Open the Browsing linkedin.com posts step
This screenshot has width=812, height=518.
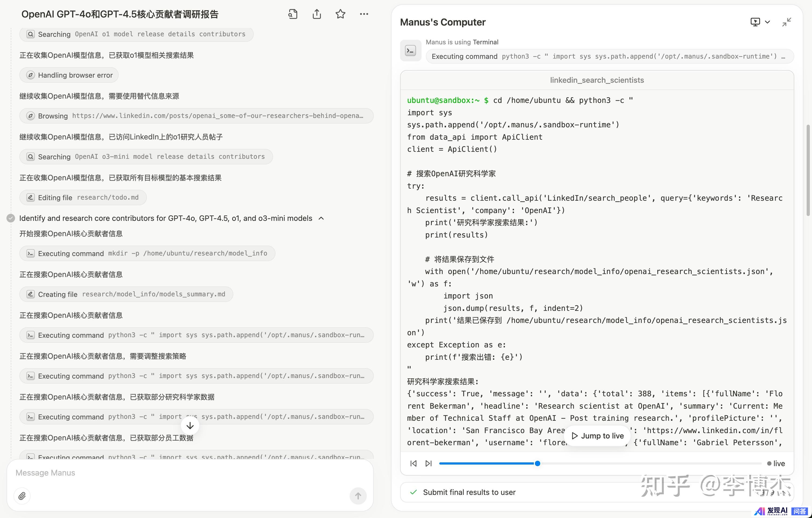[x=196, y=116]
